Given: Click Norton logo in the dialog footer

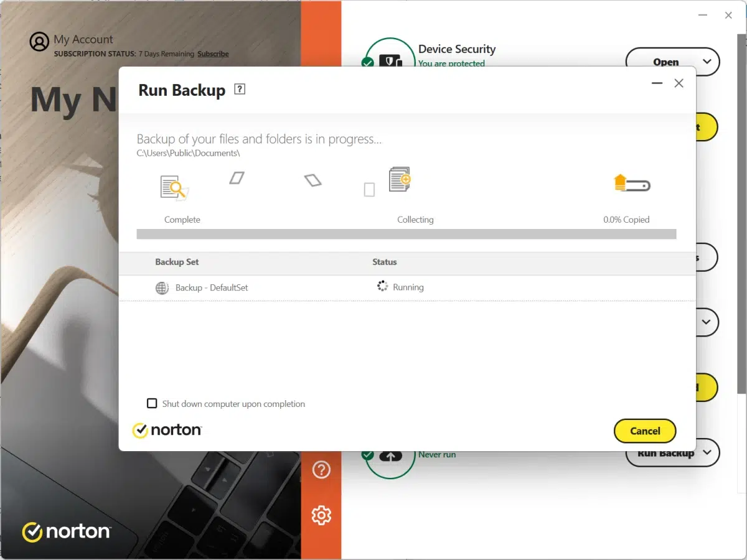Looking at the screenshot, I should click(167, 430).
